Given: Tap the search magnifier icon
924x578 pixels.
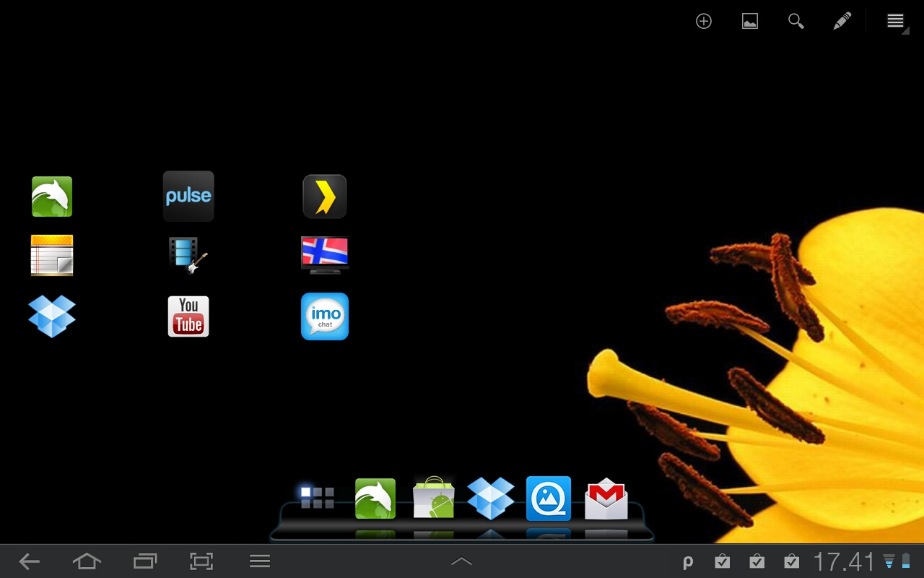Looking at the screenshot, I should point(796,21).
